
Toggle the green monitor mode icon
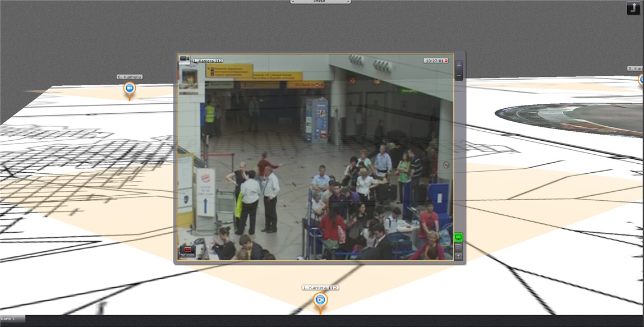(x=458, y=237)
